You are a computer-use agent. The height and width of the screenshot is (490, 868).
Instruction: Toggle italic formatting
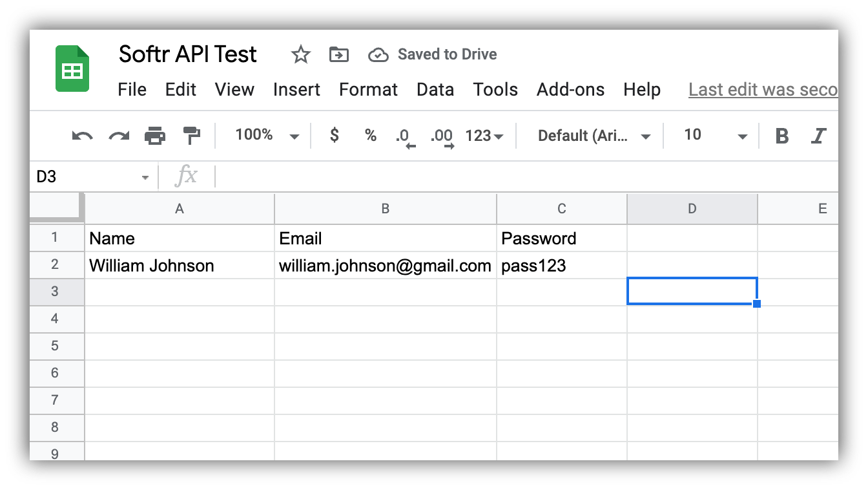[x=819, y=135]
